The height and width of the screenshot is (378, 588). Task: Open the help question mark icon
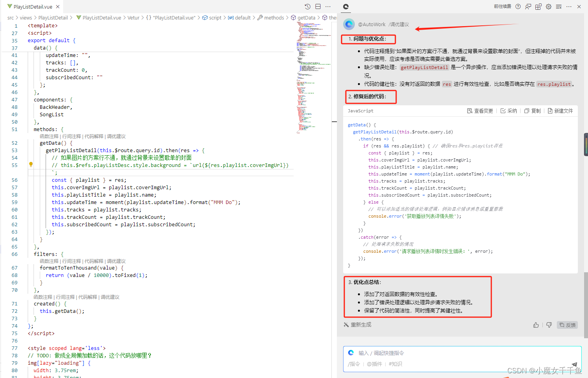[518, 7]
